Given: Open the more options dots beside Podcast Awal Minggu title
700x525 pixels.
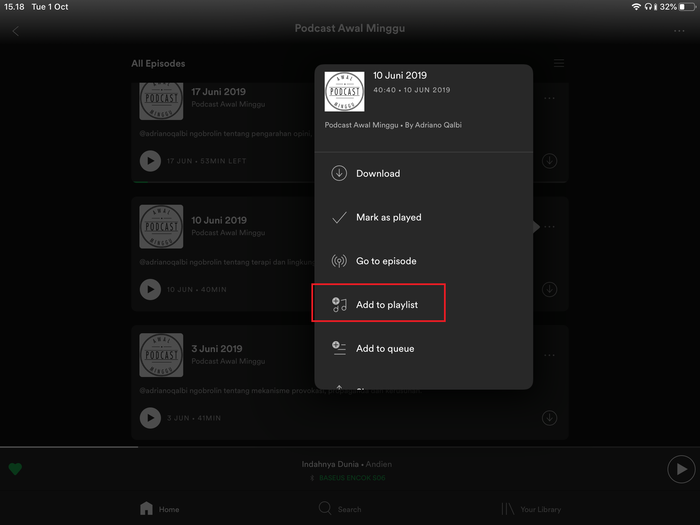Looking at the screenshot, I should [x=679, y=31].
